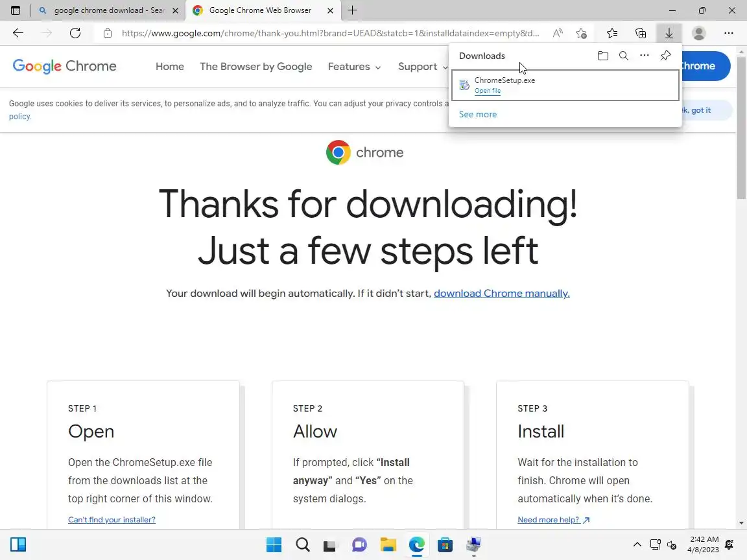Click the ChromeSetup.exe file icon
Image resolution: width=747 pixels, height=560 pixels.
tap(464, 86)
